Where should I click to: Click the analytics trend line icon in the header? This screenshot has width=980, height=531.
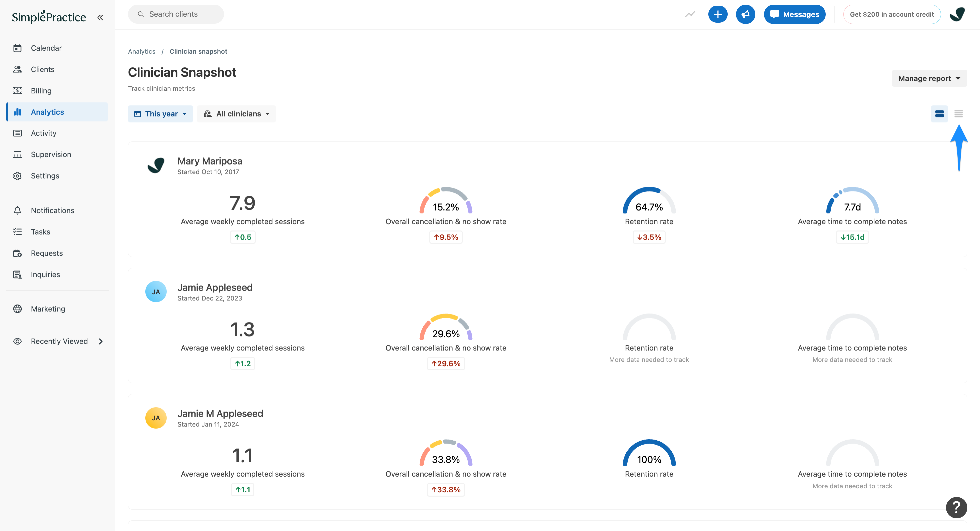690,14
